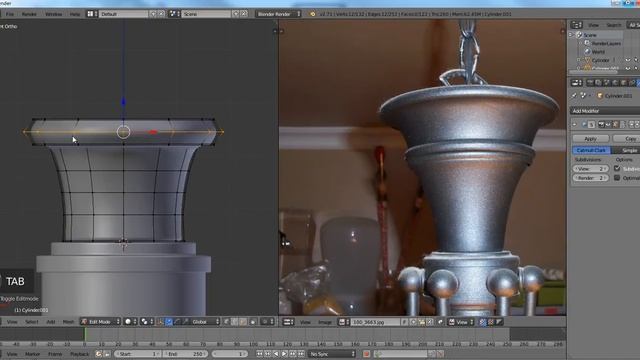Open the Scene datablock selector

point(174,14)
